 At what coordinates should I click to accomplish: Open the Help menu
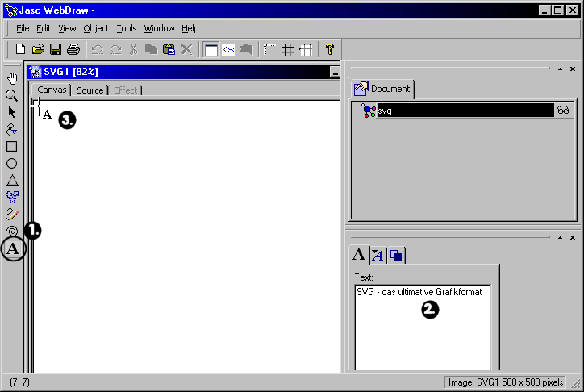coord(190,28)
